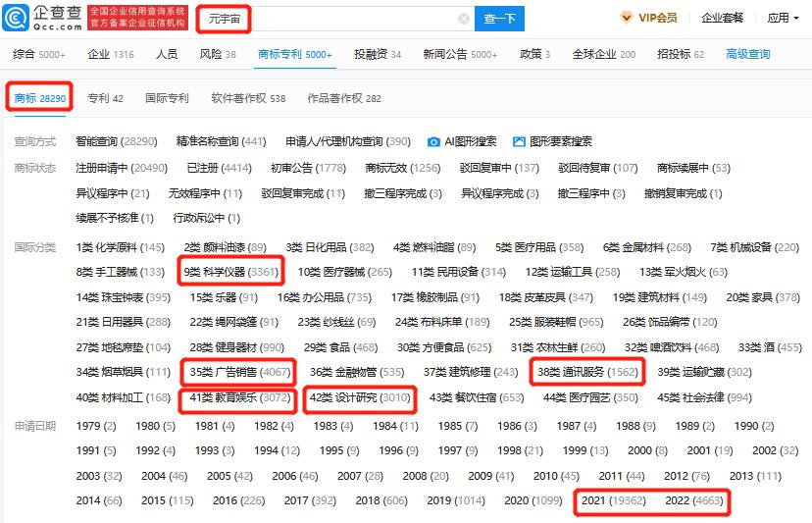Clear the search box with the X icon
This screenshot has height=523, width=812.
tap(464, 19)
